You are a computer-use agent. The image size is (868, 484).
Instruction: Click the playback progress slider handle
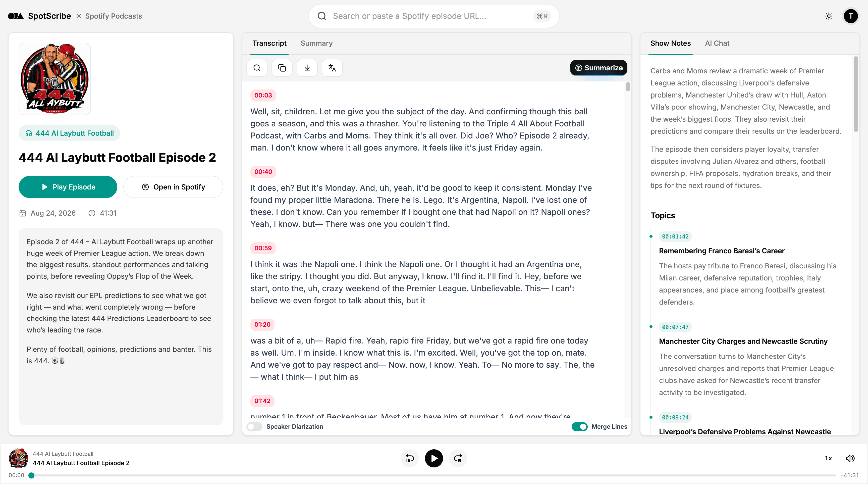[31, 475]
